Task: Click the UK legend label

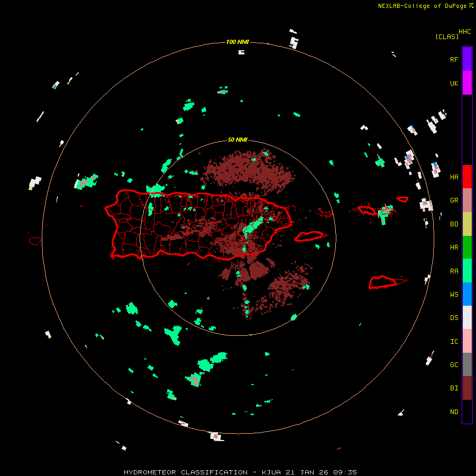Action: 454,83
